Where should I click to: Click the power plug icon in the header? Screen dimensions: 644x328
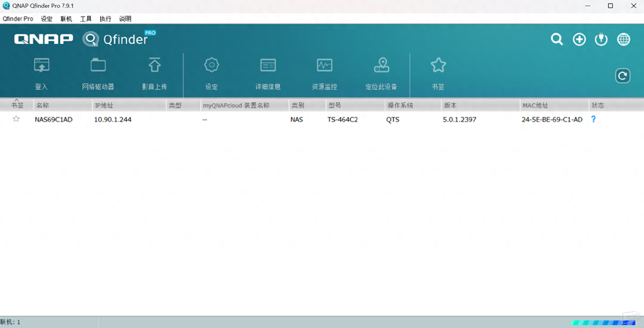[601, 39]
